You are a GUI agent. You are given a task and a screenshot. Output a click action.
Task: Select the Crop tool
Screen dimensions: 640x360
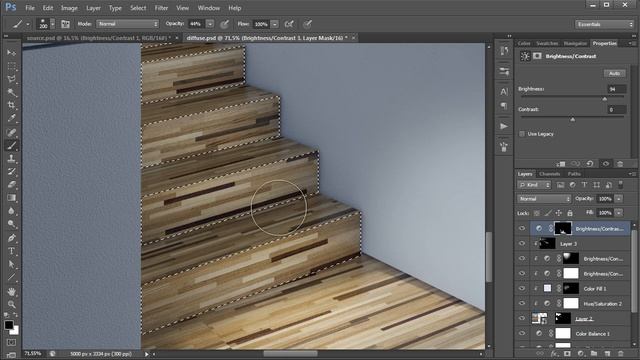click(11, 105)
